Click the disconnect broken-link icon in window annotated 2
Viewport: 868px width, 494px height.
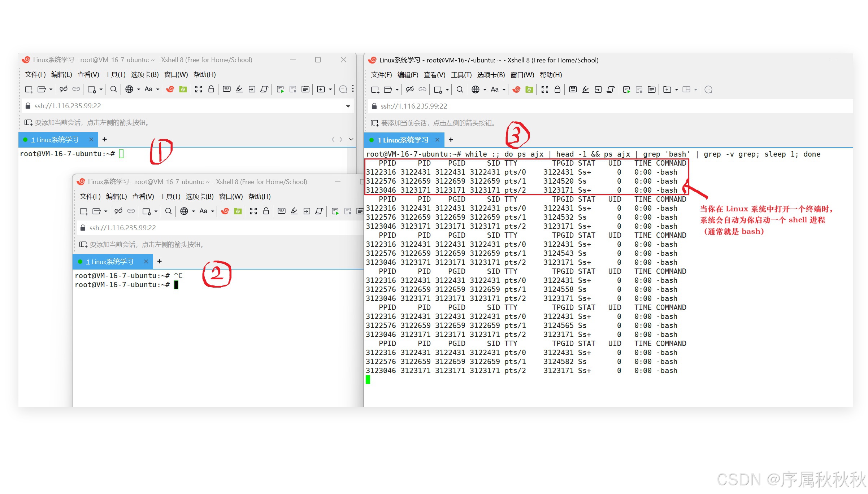click(118, 211)
